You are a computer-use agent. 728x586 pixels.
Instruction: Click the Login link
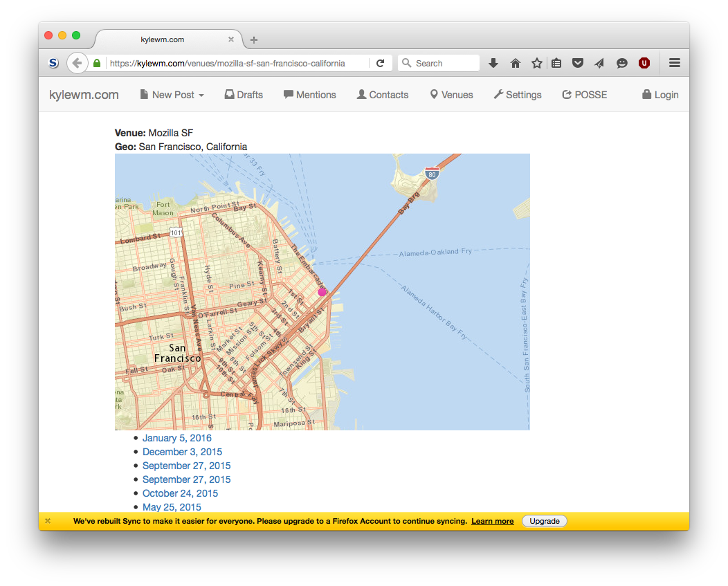(660, 95)
